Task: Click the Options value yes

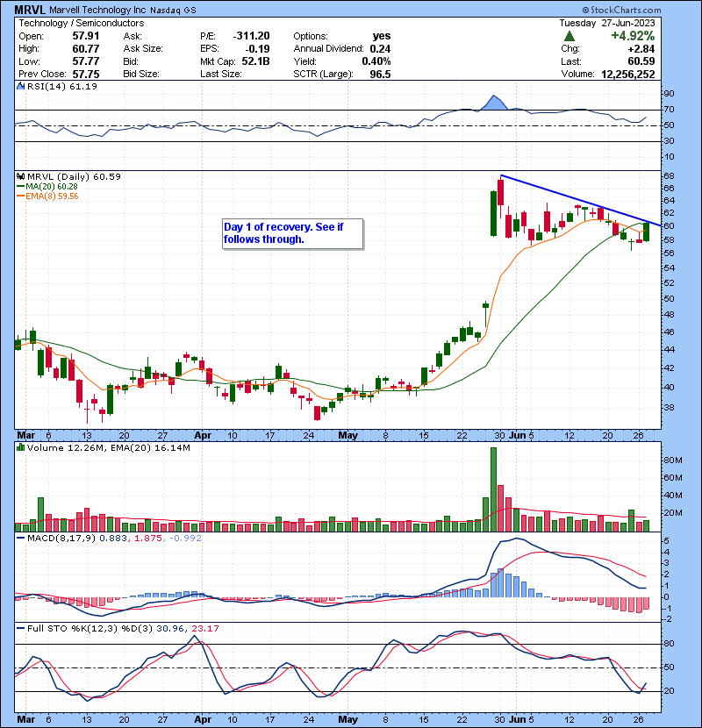Action: [382, 36]
